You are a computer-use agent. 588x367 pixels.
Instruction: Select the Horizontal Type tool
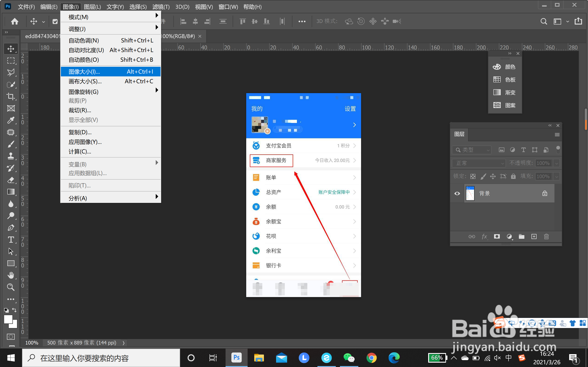pyautogui.click(x=11, y=239)
